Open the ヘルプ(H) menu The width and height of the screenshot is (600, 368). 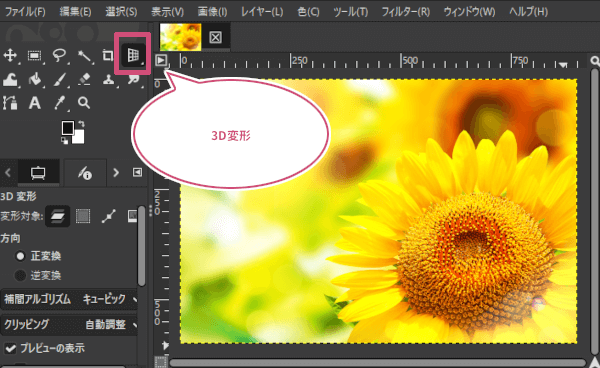pyautogui.click(x=528, y=11)
